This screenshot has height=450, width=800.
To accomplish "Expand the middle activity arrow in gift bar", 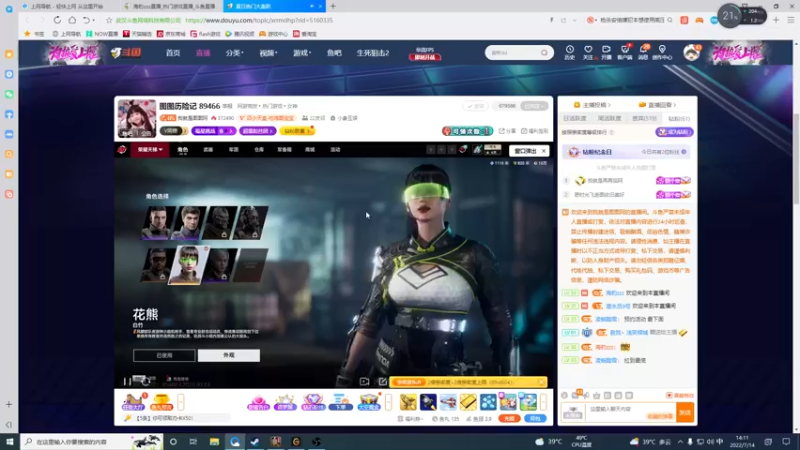I will click(389, 402).
